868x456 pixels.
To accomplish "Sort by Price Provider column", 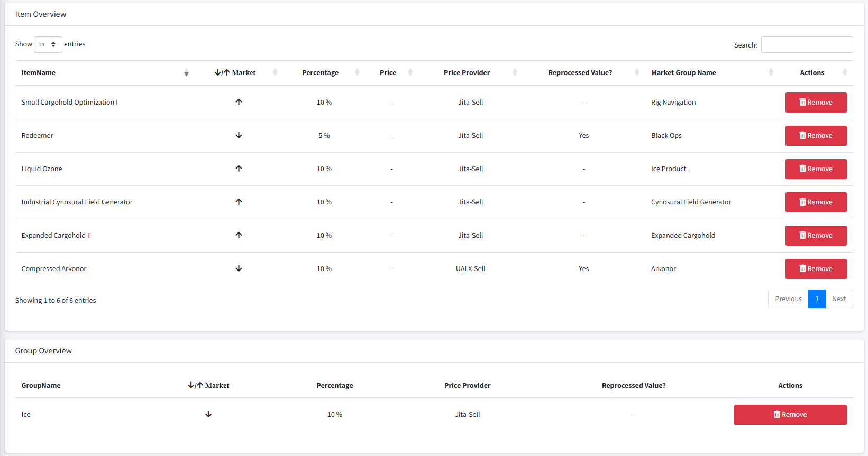I will click(x=467, y=73).
